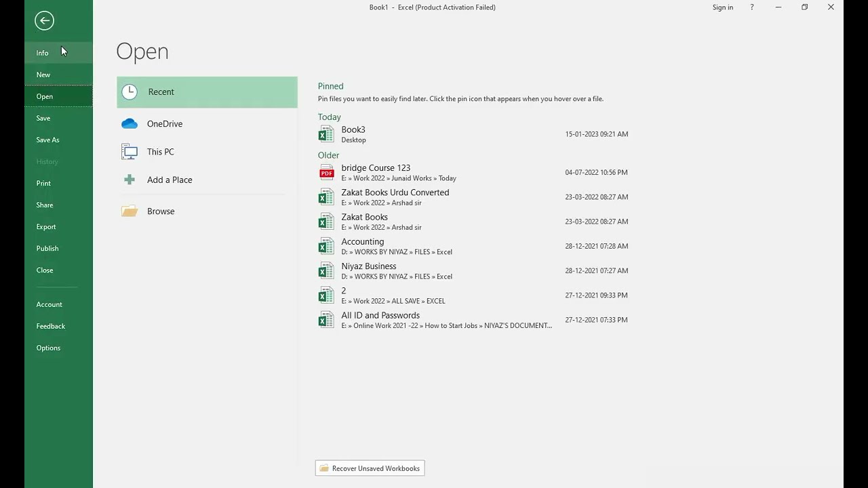
Task: Select the Add a Place label
Action: (170, 180)
